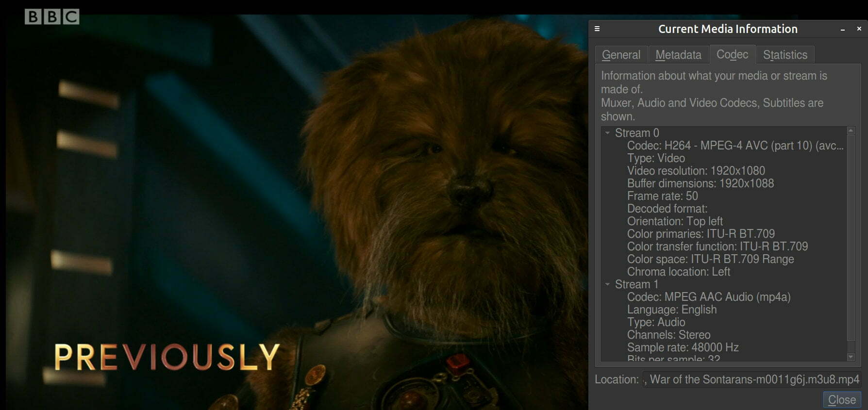Select 'Type: Audio' row
Image resolution: width=868 pixels, height=410 pixels.
click(724, 322)
